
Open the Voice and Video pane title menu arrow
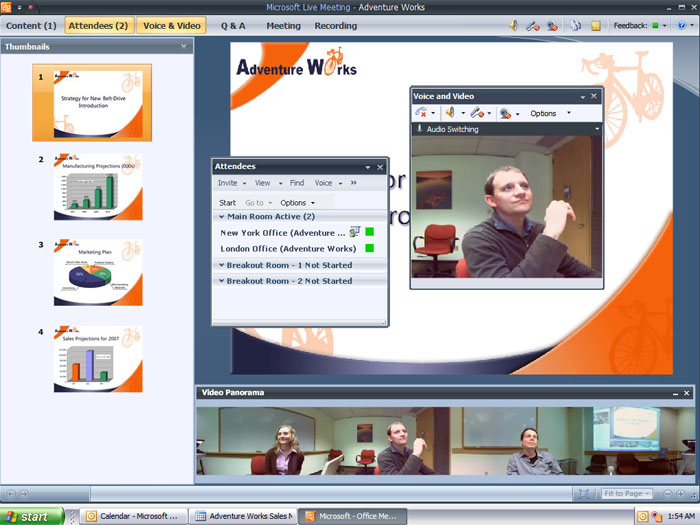pyautogui.click(x=583, y=97)
